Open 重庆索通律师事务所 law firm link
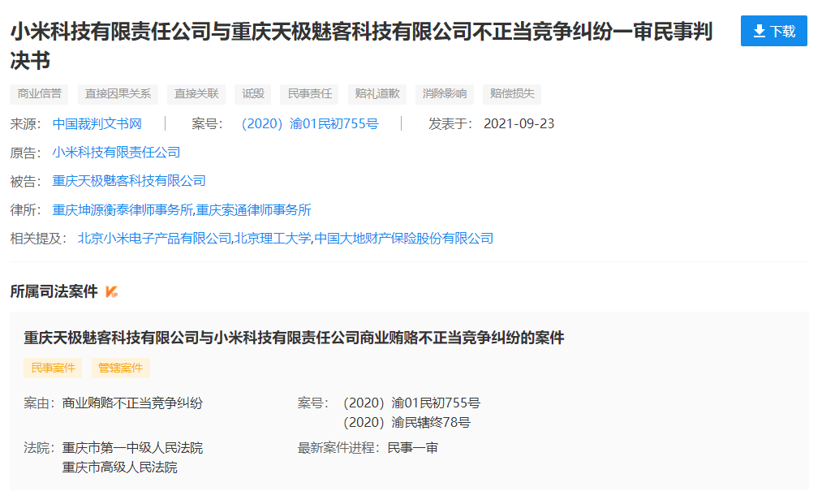 click(254, 209)
